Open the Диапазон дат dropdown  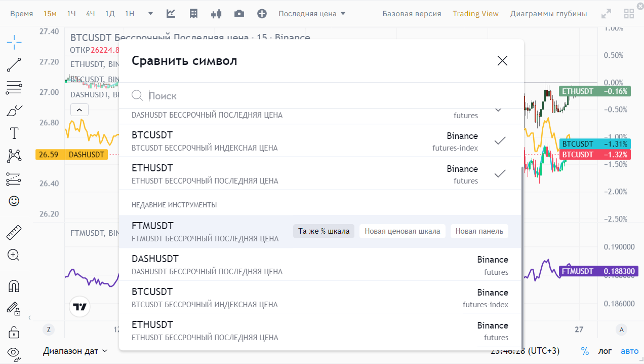(75, 351)
